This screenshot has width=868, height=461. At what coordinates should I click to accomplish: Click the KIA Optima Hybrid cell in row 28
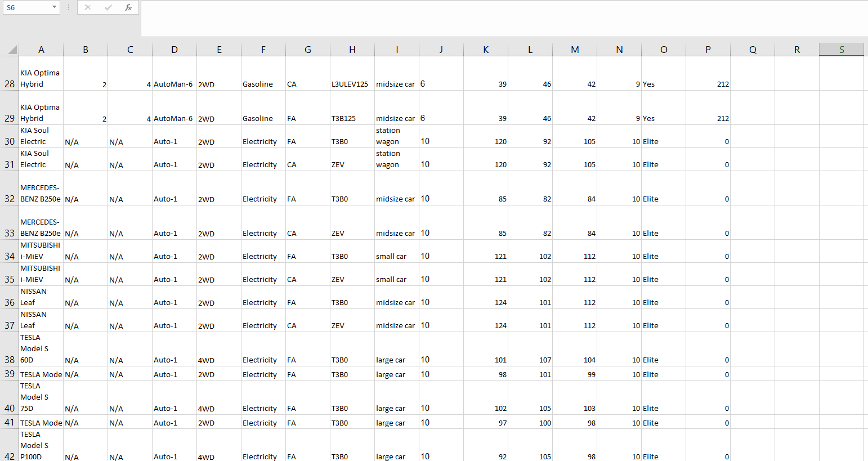[41, 78]
